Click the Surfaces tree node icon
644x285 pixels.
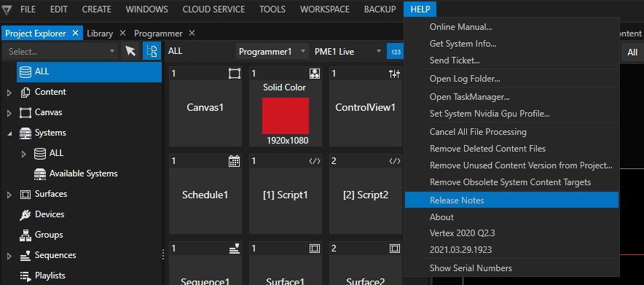(x=25, y=194)
